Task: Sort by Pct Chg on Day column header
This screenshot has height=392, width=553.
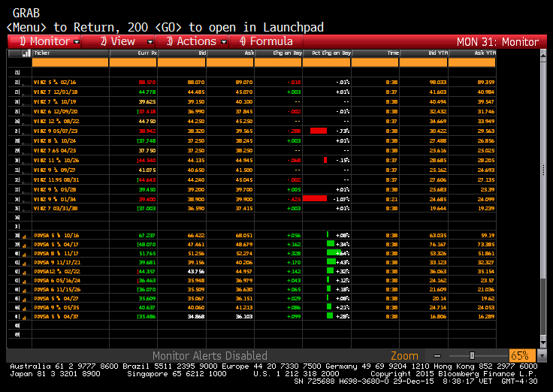Action: 327,53
